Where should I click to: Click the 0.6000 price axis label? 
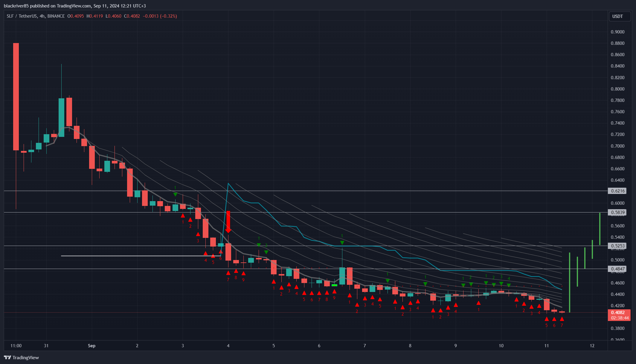click(x=617, y=203)
